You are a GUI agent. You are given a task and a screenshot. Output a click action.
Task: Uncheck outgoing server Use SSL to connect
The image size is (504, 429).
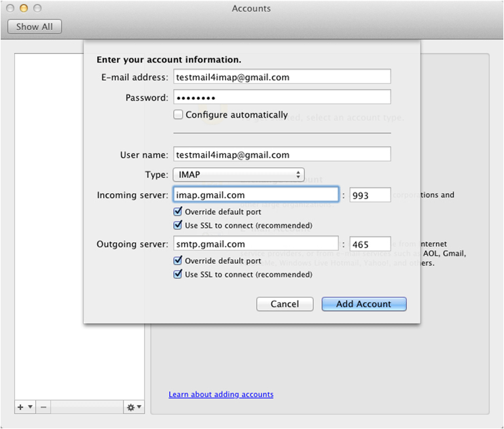178,274
